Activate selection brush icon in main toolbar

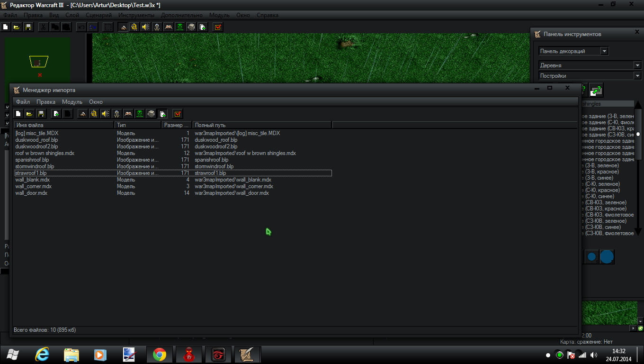[108, 27]
